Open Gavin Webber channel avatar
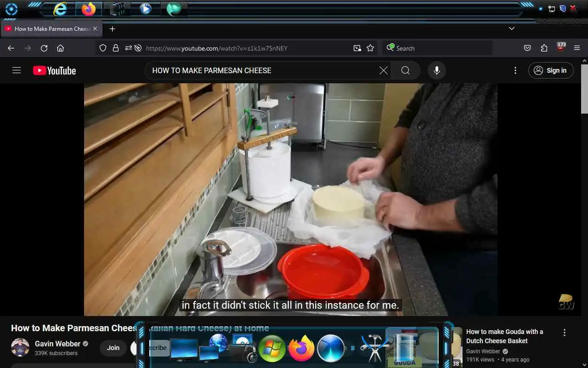The width and height of the screenshot is (588, 368). [20, 347]
